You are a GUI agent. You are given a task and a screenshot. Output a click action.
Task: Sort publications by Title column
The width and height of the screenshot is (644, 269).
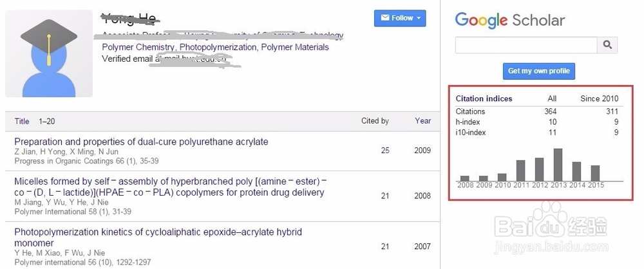22,121
